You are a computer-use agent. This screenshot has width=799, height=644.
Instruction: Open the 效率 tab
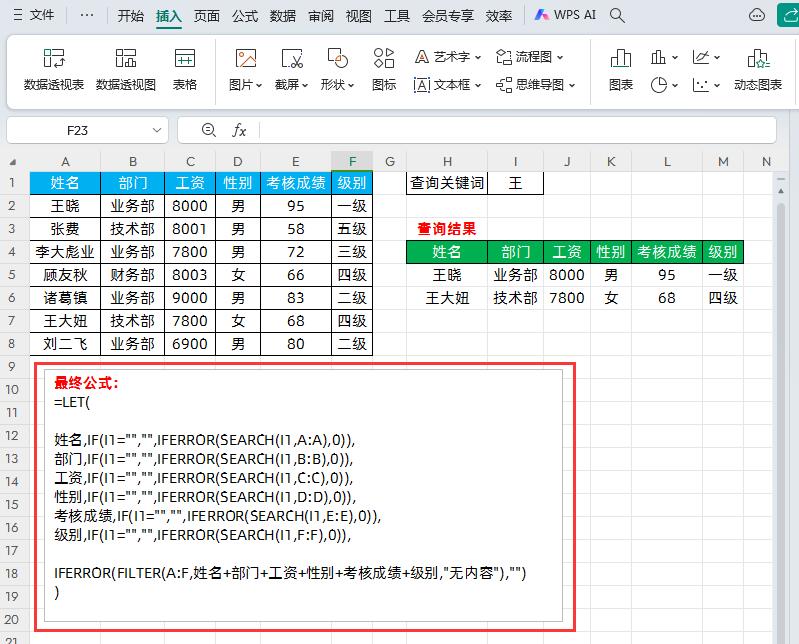click(498, 16)
